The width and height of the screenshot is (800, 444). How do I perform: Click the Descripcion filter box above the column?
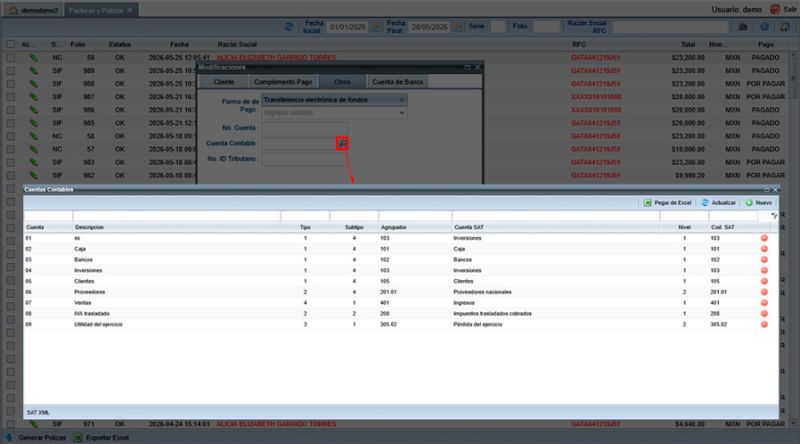[177, 216]
